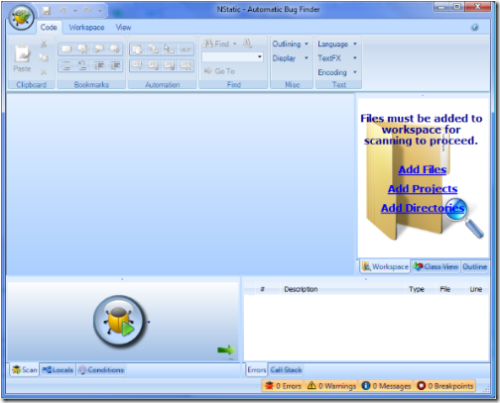Screen dimensions: 500x403
Task: Switch to the Workspace ribbon tab
Action: click(x=87, y=27)
